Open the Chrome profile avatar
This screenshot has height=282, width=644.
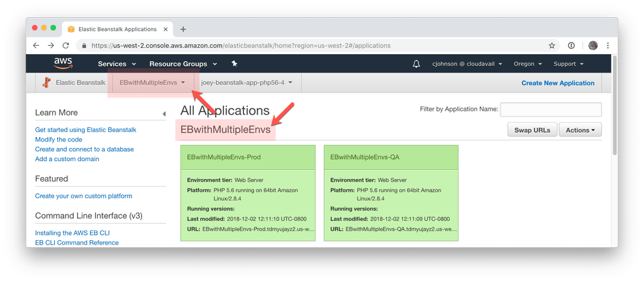[x=592, y=46]
